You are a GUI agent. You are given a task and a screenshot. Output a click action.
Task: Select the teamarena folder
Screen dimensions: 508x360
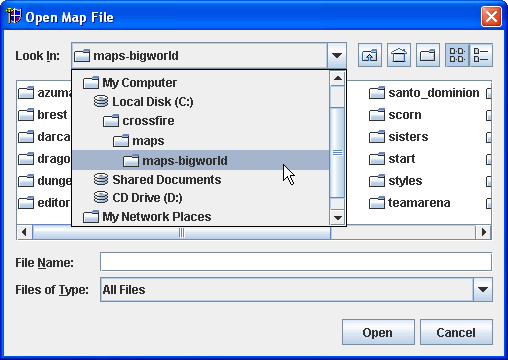[410, 203]
